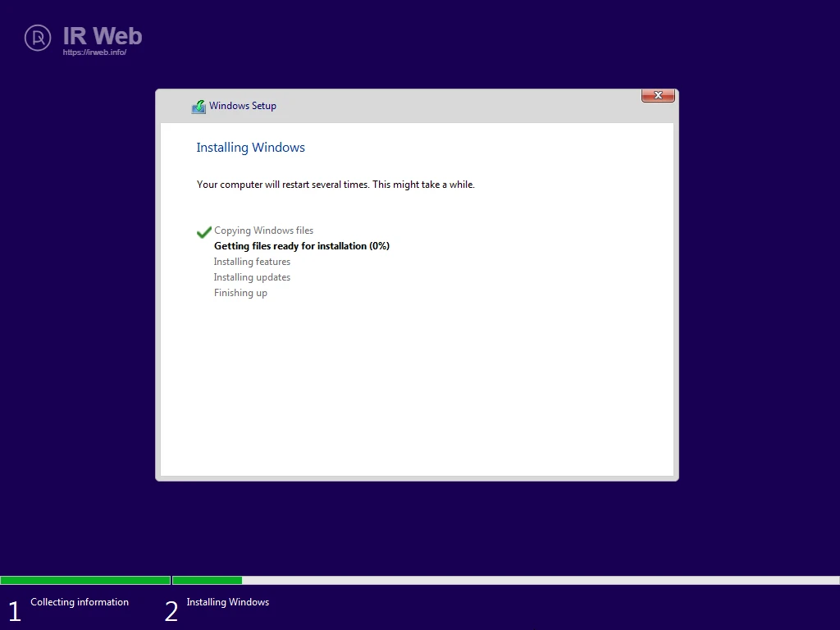Click the IR Web watermark text
The image size is (840, 630).
pos(103,36)
